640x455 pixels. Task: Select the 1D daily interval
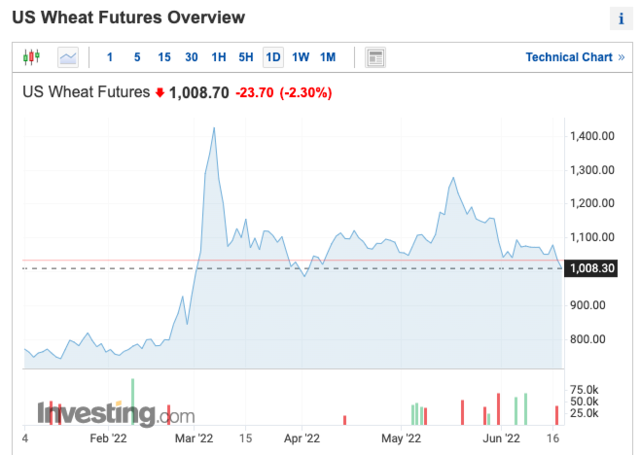[272, 57]
